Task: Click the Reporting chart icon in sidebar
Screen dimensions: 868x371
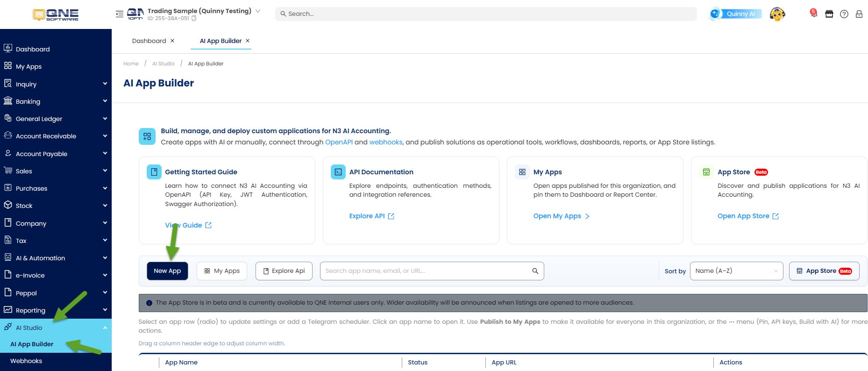Action: coord(8,310)
